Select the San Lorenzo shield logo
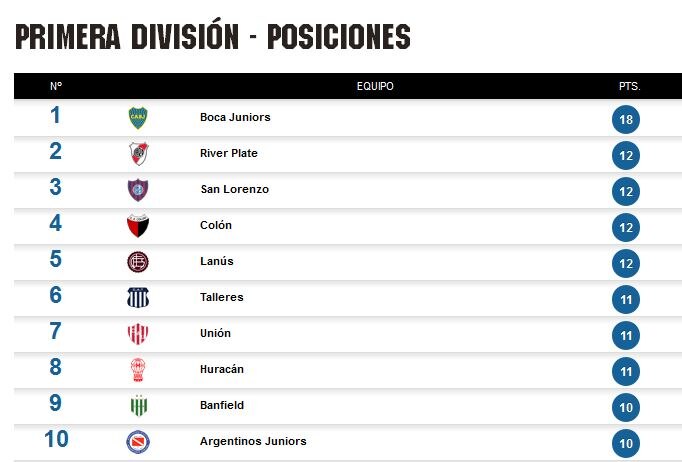 tap(138, 190)
